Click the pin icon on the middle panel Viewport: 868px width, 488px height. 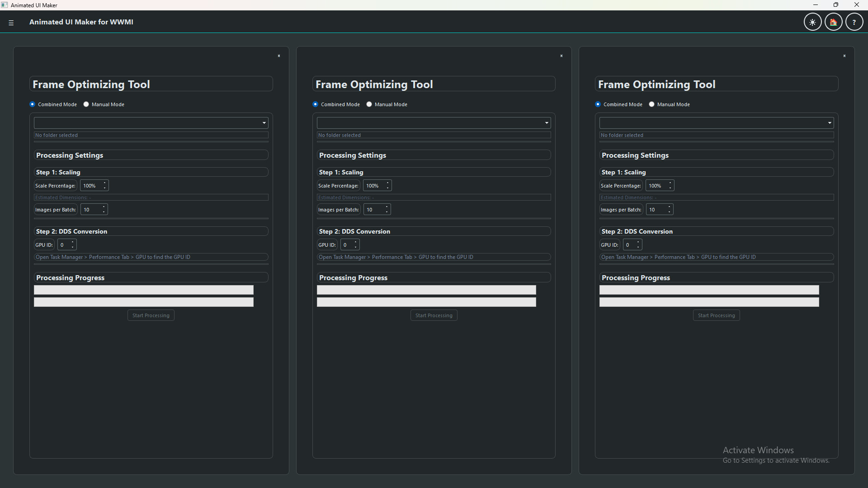561,56
